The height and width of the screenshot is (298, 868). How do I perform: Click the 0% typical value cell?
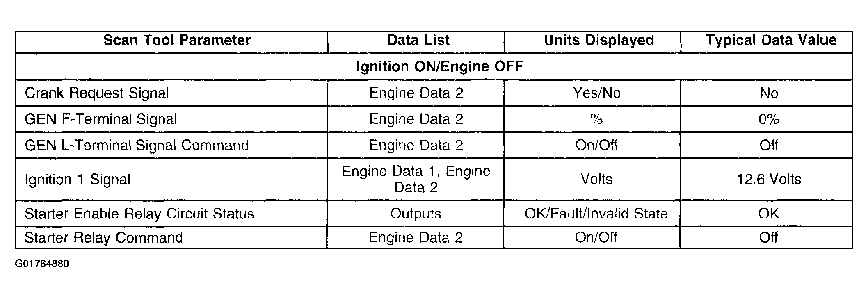pyautogui.click(x=766, y=119)
